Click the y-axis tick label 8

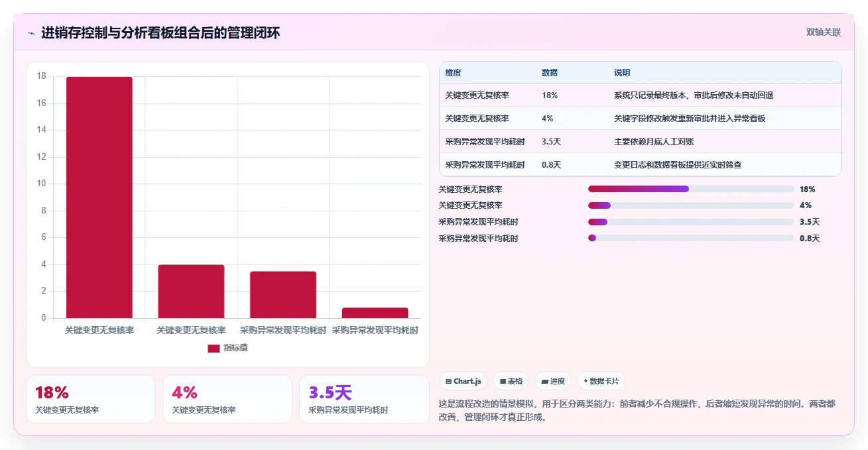[x=44, y=211]
